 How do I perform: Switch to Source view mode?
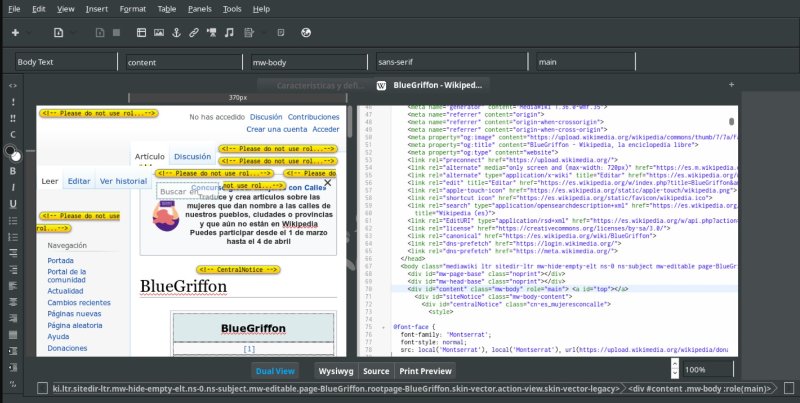click(376, 370)
